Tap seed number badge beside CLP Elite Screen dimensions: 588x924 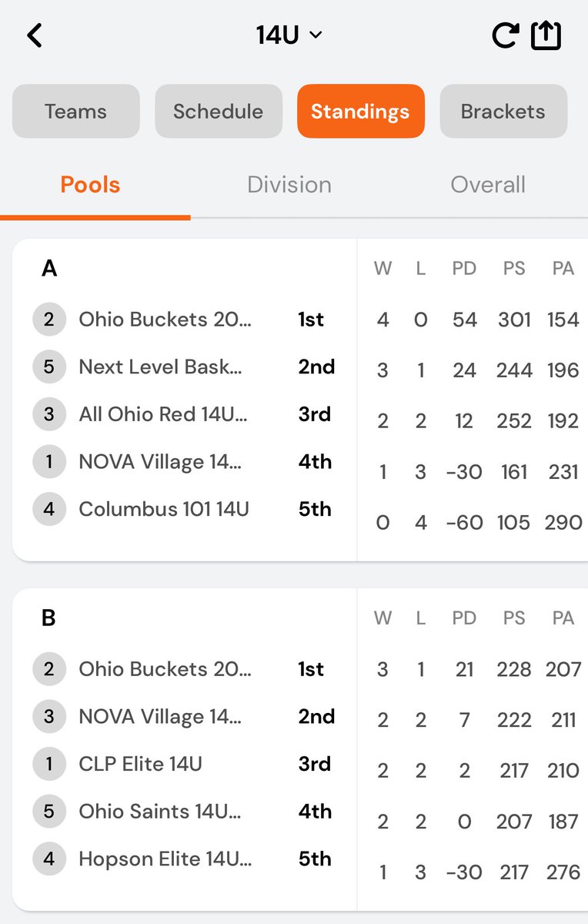pyautogui.click(x=49, y=764)
